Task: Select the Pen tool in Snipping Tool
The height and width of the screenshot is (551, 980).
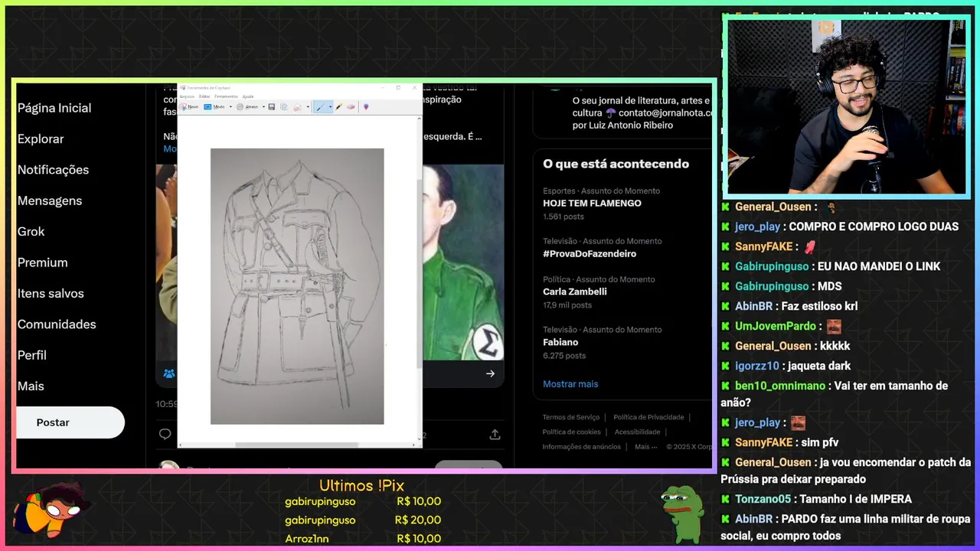Action: pyautogui.click(x=320, y=107)
